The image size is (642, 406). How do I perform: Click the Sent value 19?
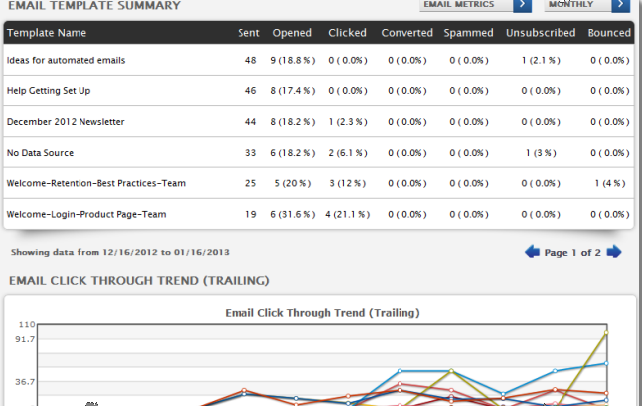pyautogui.click(x=251, y=214)
